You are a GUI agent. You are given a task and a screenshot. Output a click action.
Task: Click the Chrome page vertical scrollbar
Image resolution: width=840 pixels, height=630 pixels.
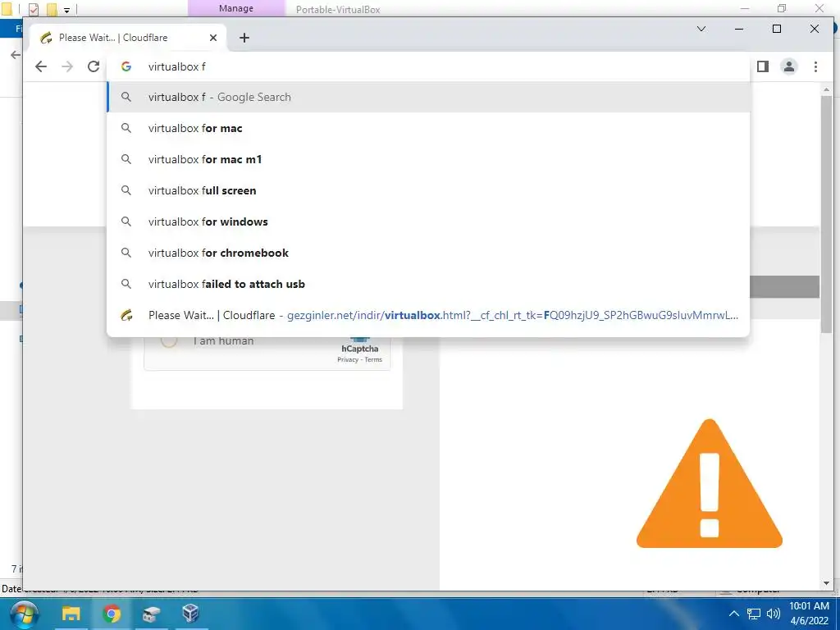point(826,214)
